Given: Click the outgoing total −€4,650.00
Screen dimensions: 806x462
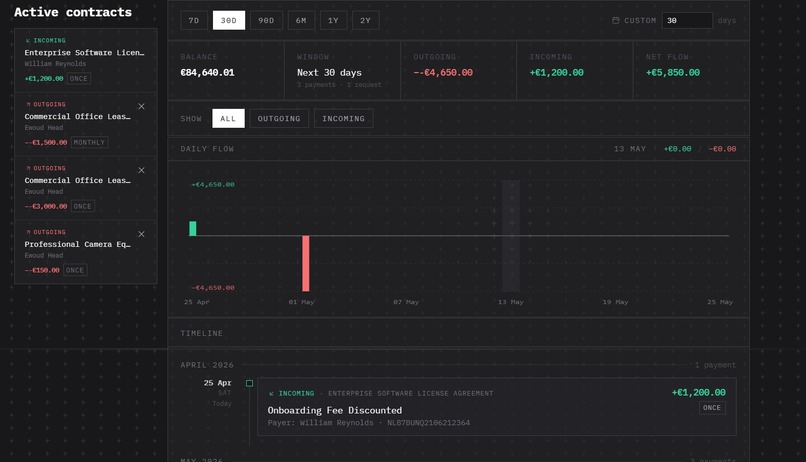Looking at the screenshot, I should pyautogui.click(x=443, y=73).
